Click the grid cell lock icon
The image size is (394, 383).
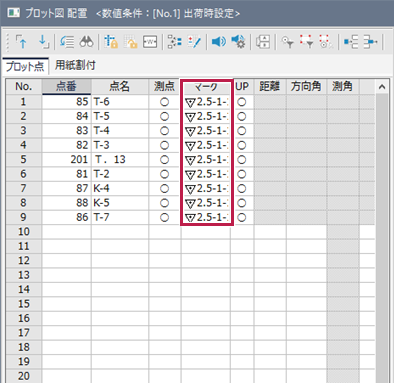130,42
